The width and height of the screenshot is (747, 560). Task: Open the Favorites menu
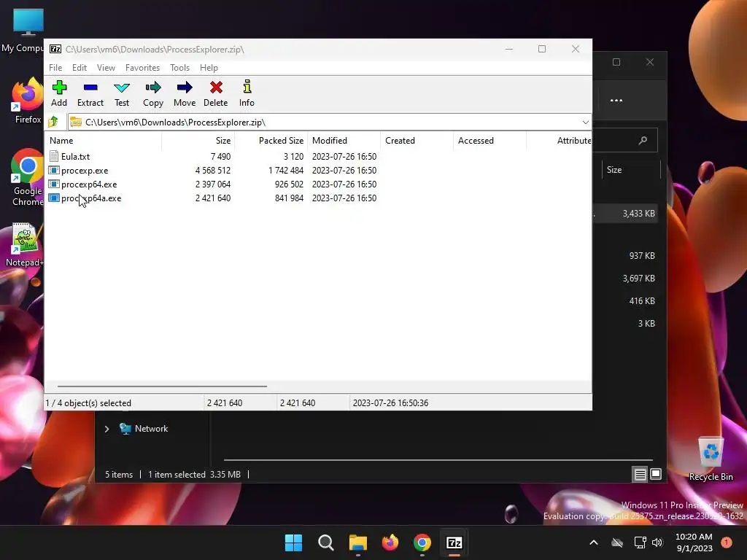(x=142, y=68)
